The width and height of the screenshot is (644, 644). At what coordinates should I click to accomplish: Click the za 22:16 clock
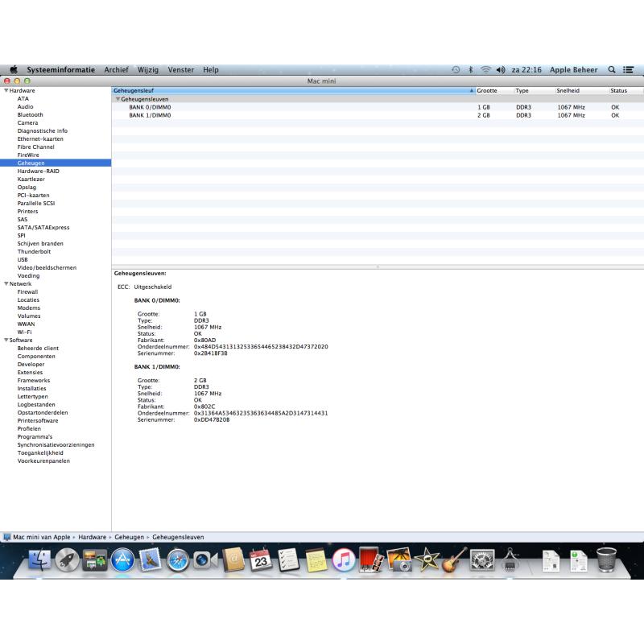tap(526, 70)
